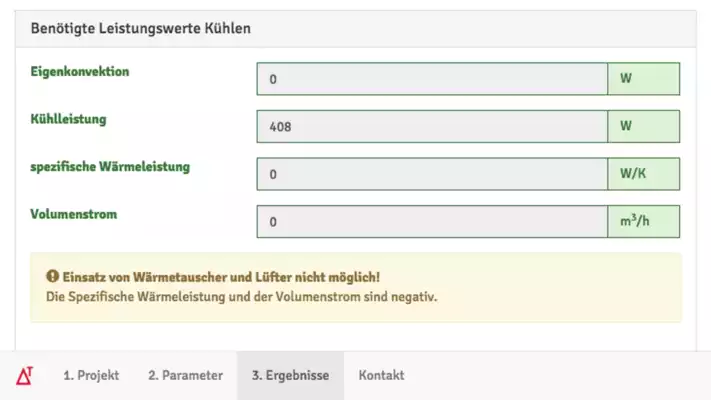The height and width of the screenshot is (400, 711).
Task: Click the Kühlleistung label
Action: 68,119
